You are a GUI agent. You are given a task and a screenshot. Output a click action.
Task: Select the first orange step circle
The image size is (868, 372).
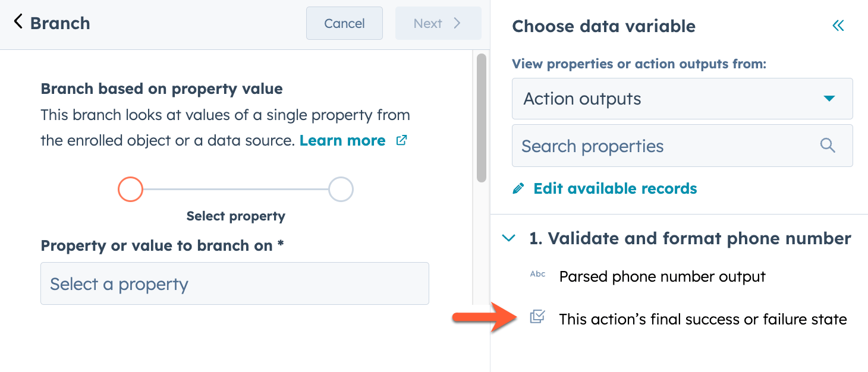[x=130, y=190]
